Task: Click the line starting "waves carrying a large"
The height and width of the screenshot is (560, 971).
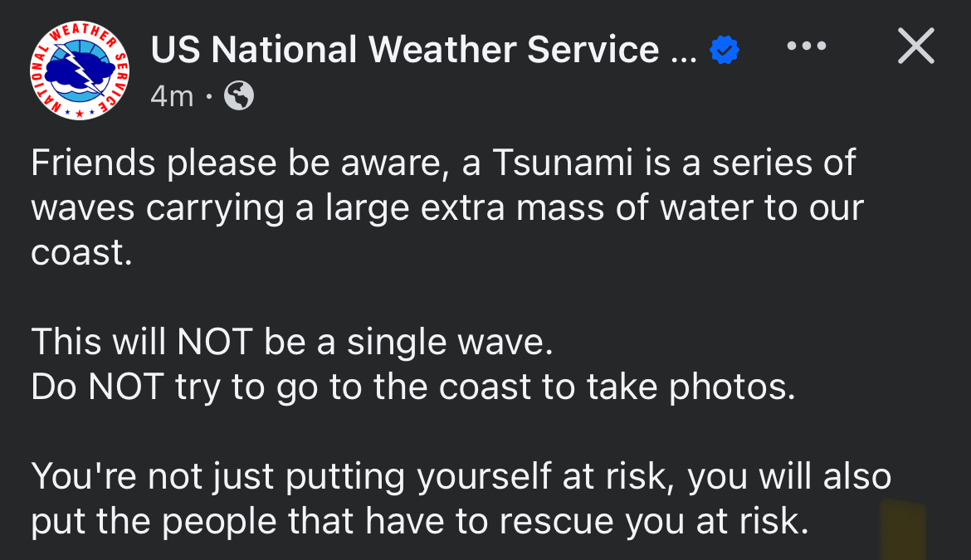Action: point(447,207)
